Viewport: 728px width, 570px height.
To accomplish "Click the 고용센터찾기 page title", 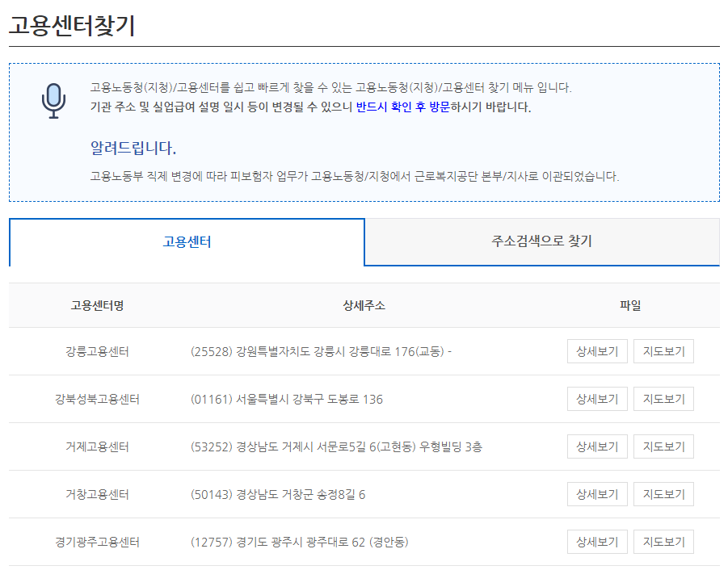I will [72, 25].
